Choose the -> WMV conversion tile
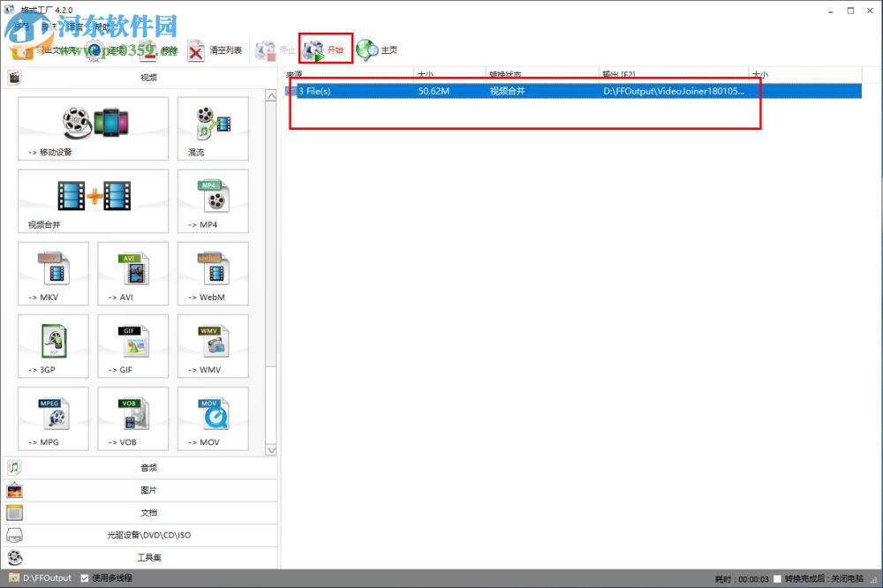This screenshot has height=588, width=883. [x=213, y=346]
